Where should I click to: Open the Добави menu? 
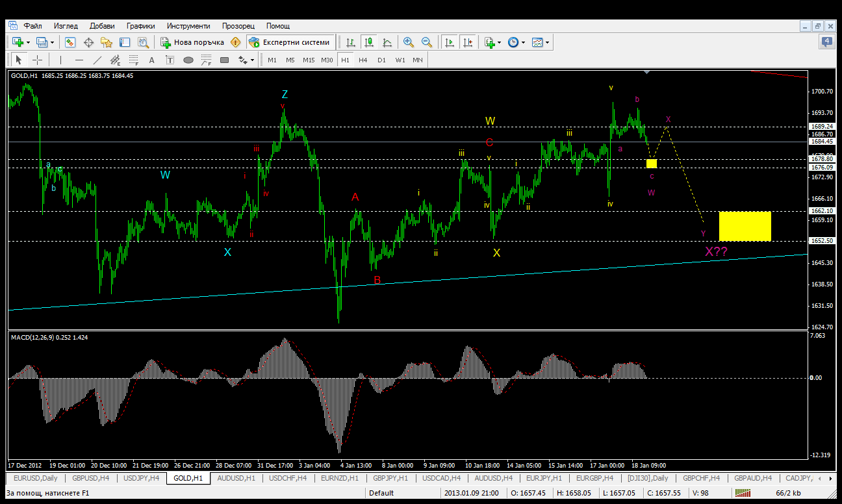tap(102, 26)
